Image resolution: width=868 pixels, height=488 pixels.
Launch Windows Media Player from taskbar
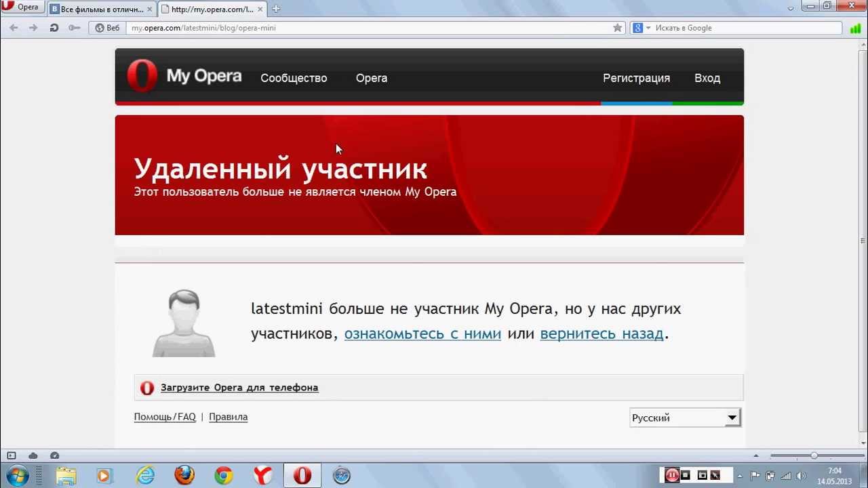tap(104, 476)
